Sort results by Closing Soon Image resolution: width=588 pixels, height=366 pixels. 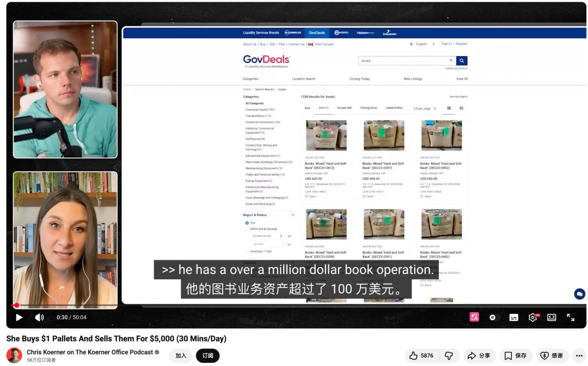coord(369,108)
